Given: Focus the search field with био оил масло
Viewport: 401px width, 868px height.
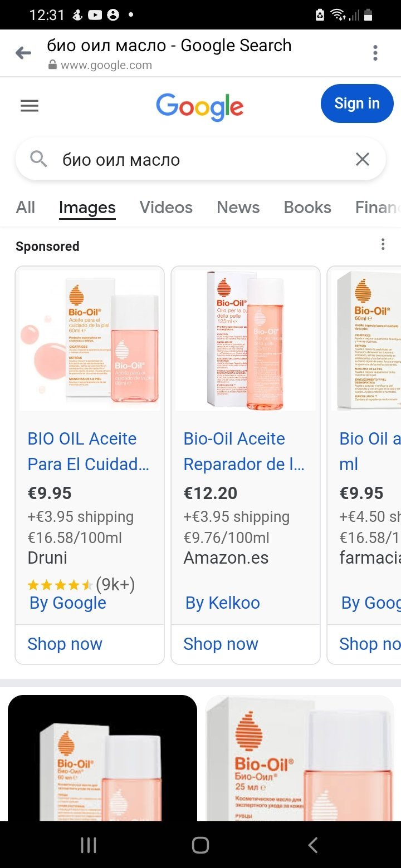Looking at the screenshot, I should pos(200,160).
